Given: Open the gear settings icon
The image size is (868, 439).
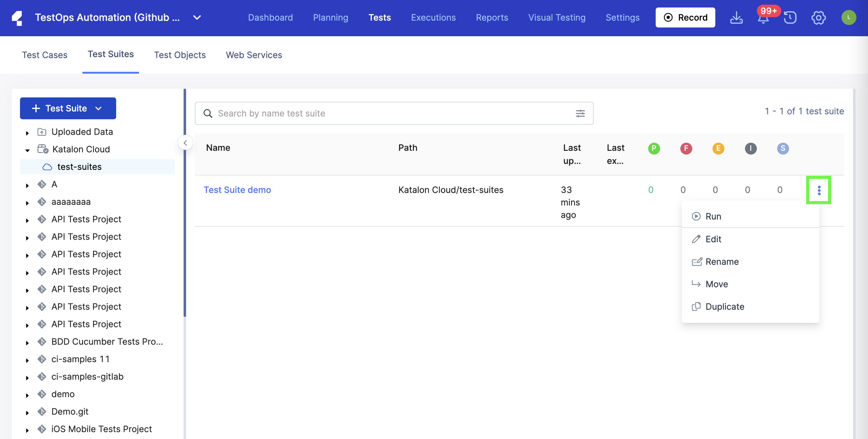Looking at the screenshot, I should [818, 17].
